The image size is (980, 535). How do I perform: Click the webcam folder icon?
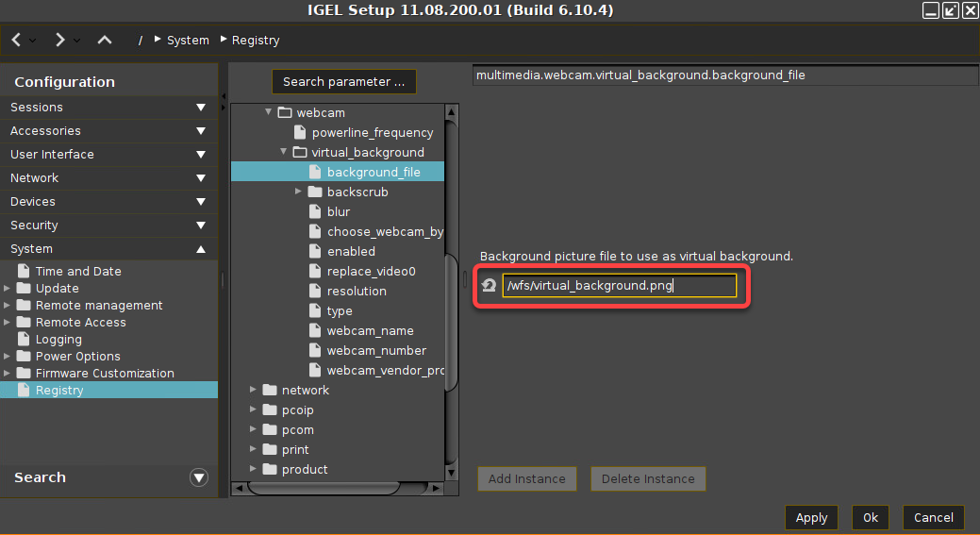tap(285, 113)
